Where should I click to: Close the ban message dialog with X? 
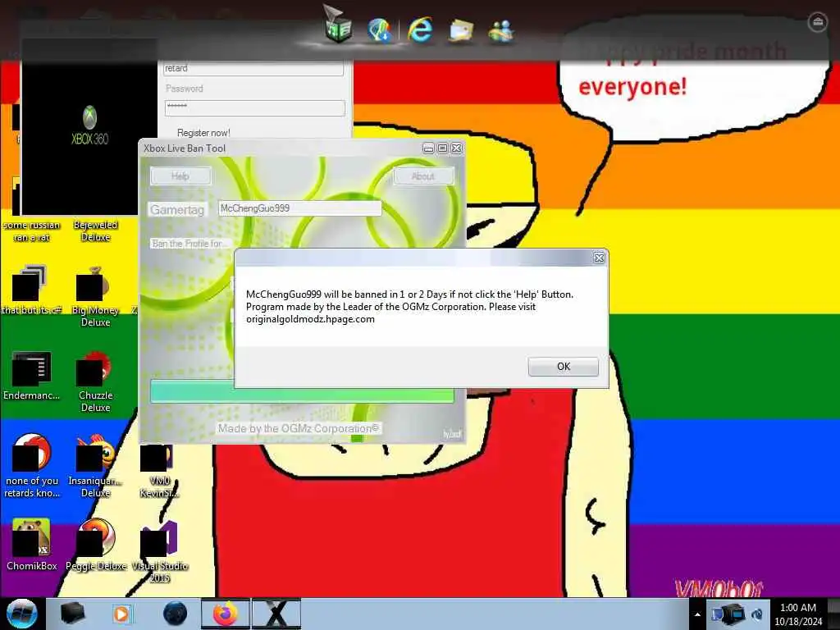click(599, 258)
